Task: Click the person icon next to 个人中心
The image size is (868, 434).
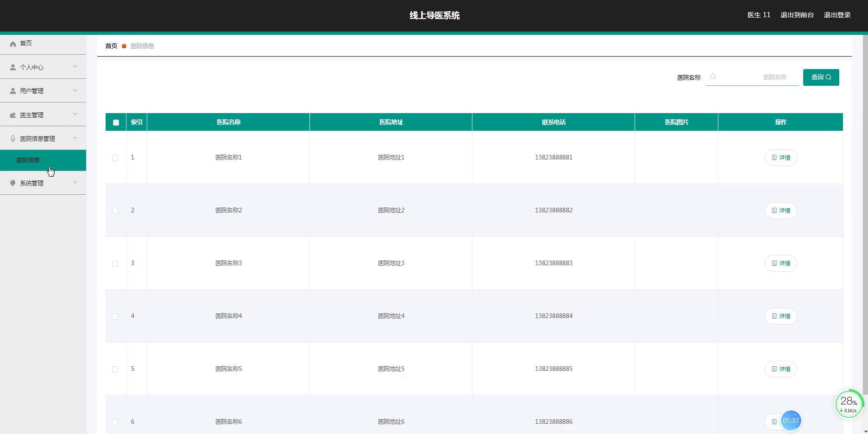Action: point(13,67)
